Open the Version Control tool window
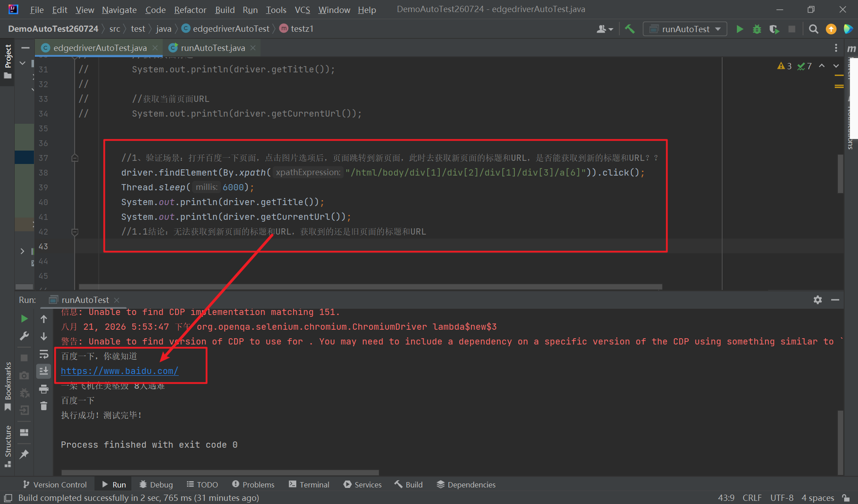The image size is (858, 504). [x=55, y=484]
